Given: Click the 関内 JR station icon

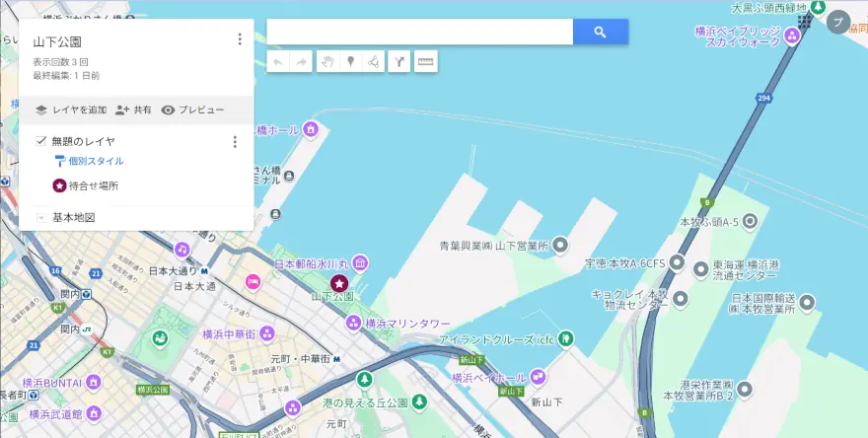Looking at the screenshot, I should point(87,328).
